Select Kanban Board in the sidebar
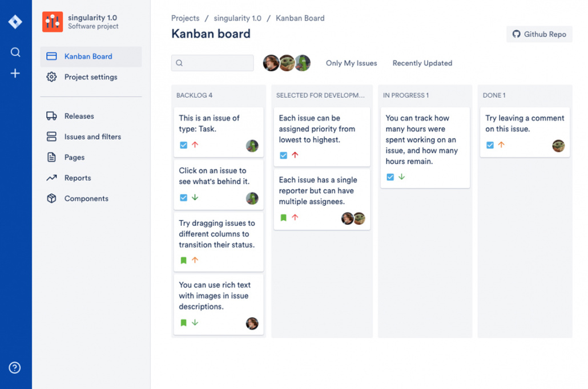The height and width of the screenshot is (389, 588). (88, 56)
